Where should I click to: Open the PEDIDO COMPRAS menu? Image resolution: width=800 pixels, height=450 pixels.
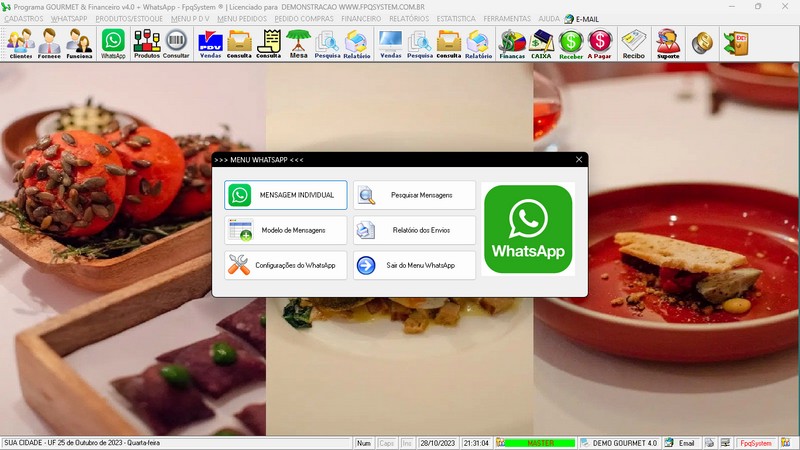pos(304,19)
